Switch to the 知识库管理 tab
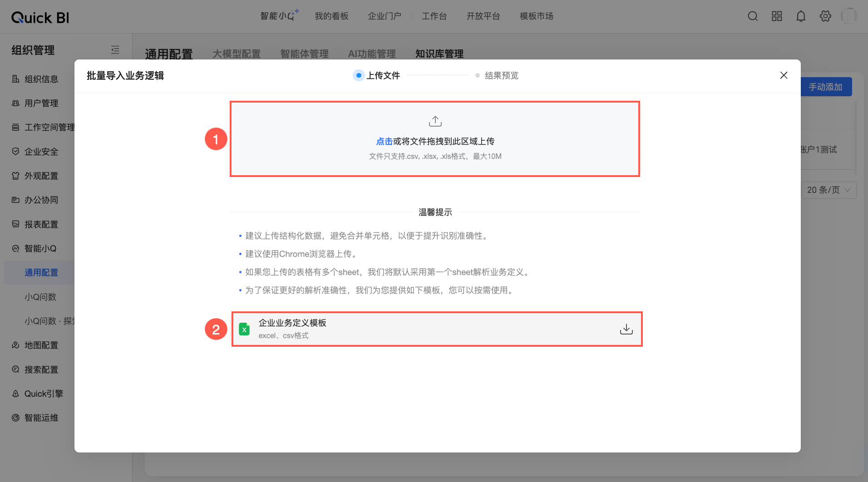The image size is (868, 482). click(439, 54)
